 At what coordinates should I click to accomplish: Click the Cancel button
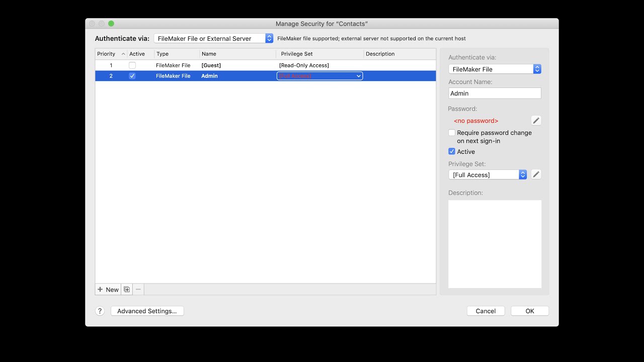pos(486,311)
